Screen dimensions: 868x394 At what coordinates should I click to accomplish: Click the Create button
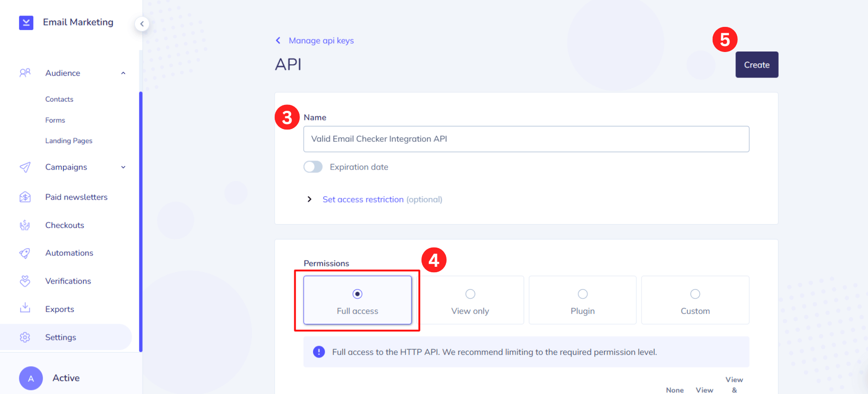click(756, 64)
